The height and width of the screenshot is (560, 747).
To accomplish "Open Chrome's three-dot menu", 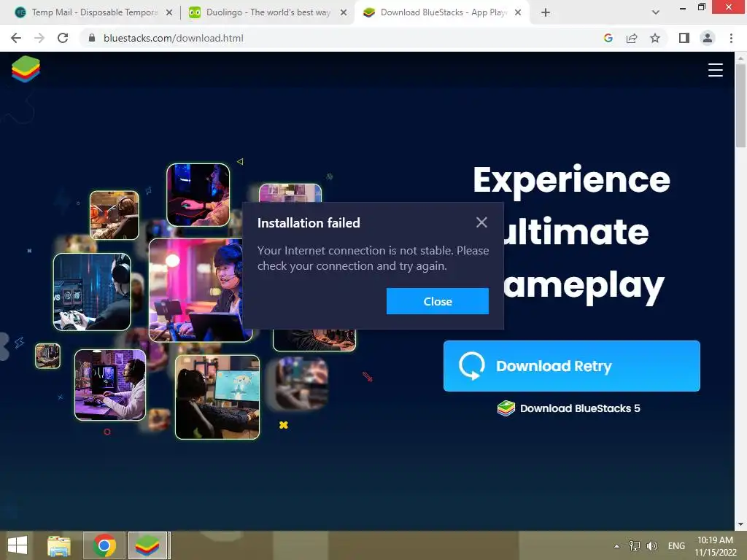I will pos(731,38).
